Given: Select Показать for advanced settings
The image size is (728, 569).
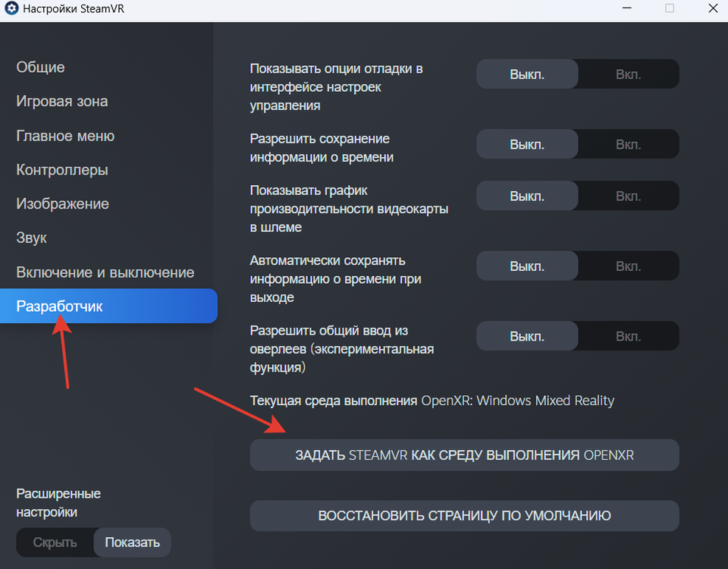Looking at the screenshot, I should point(133,542).
